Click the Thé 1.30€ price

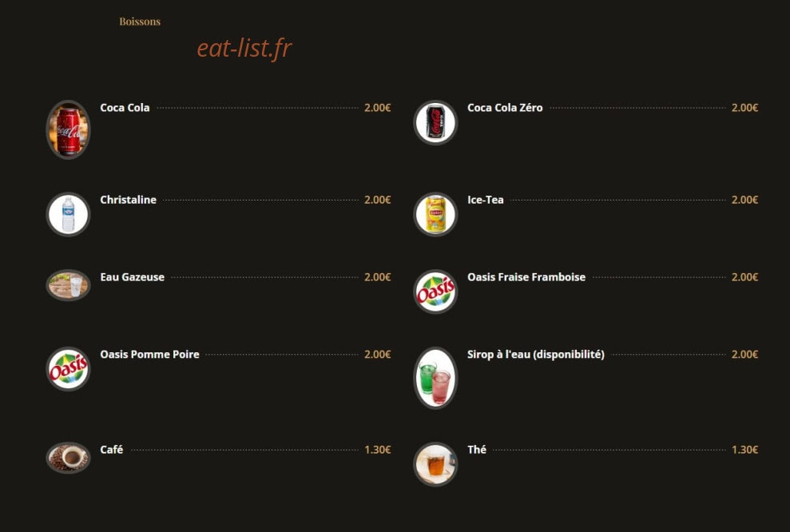pos(744,450)
